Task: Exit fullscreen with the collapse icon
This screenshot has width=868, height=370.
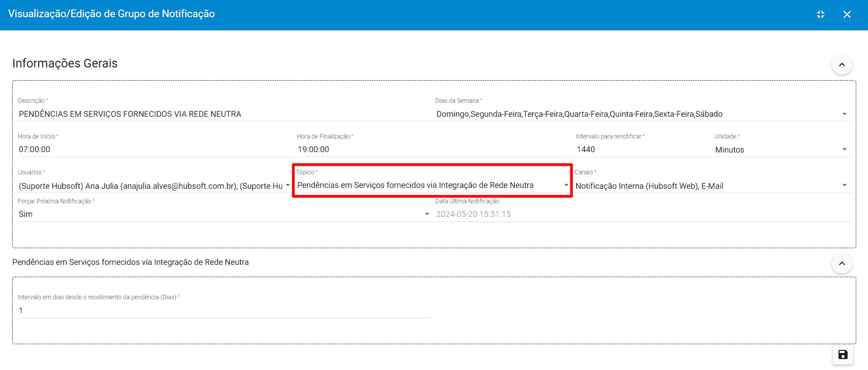Action: [x=821, y=14]
